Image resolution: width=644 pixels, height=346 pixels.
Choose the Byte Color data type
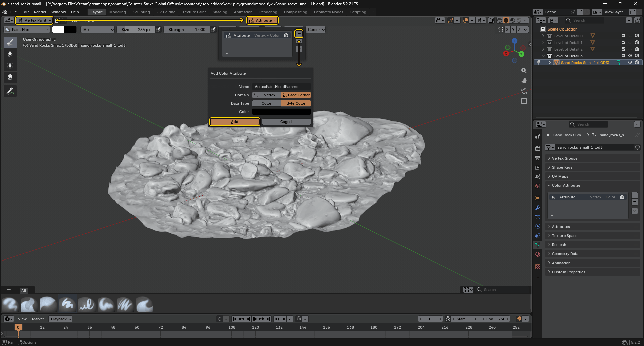pyautogui.click(x=296, y=103)
